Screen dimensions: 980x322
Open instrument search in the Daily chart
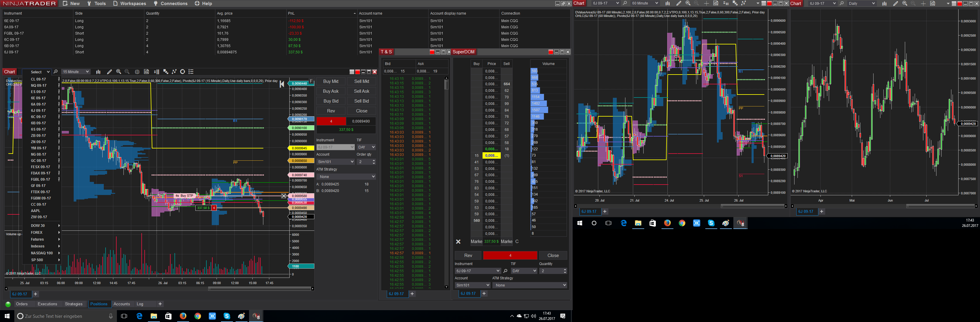click(842, 3)
